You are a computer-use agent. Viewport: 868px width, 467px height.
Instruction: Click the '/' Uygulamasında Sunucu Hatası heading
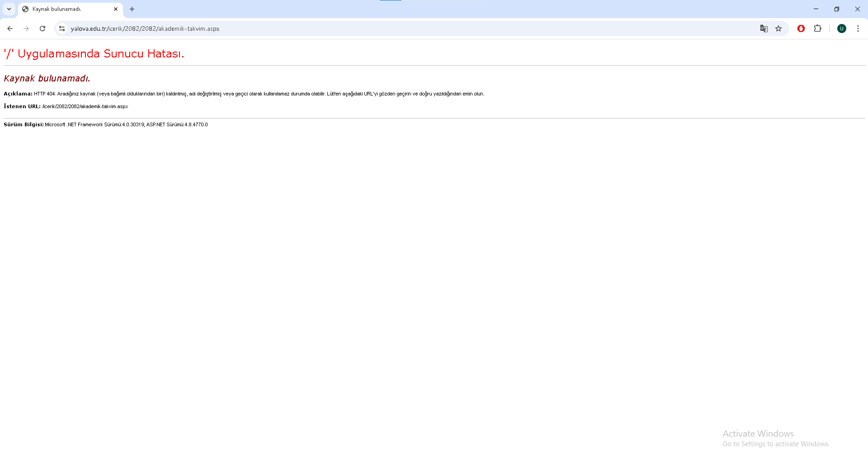pos(94,53)
